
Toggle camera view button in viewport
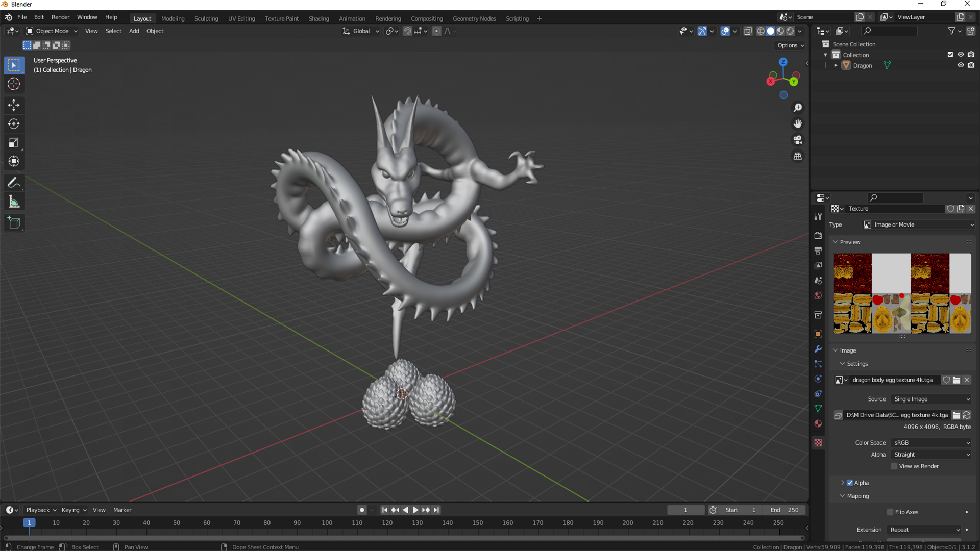(797, 140)
